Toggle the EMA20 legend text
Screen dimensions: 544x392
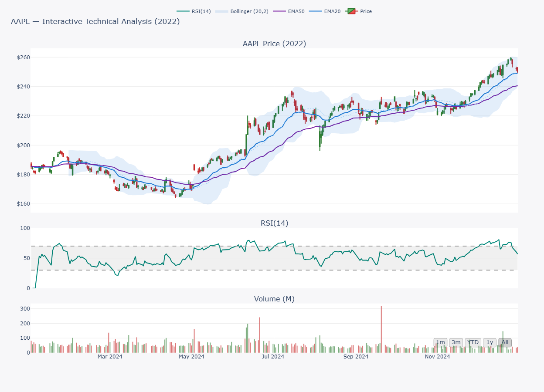pos(332,11)
